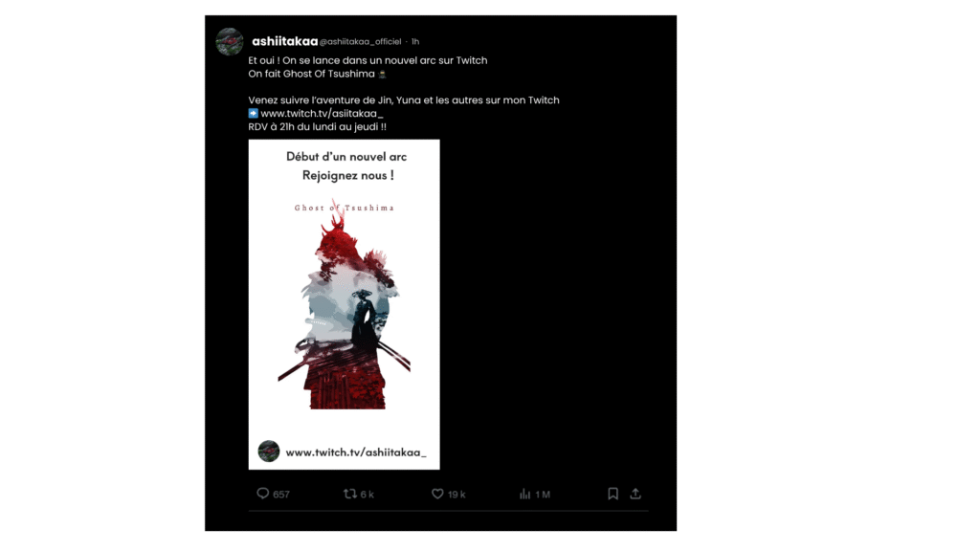Viewport: 980px width, 551px height.
Task: Click the share upload icon
Action: pos(635,494)
